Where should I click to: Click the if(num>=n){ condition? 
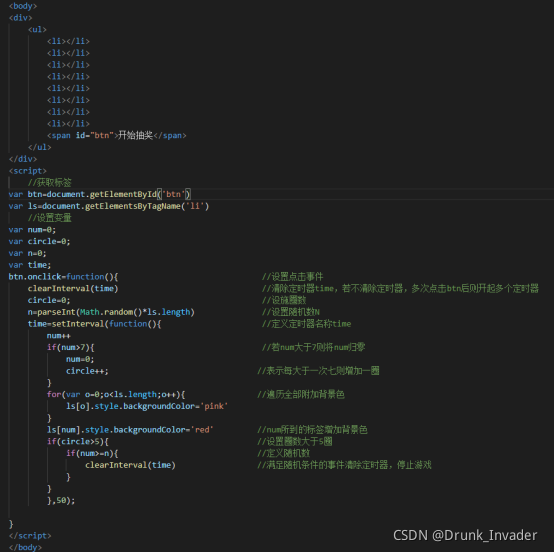(x=92, y=453)
